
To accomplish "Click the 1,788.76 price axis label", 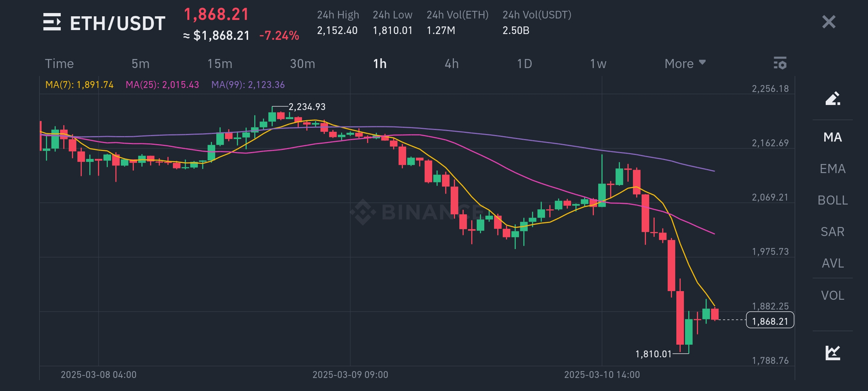I will tap(770, 361).
